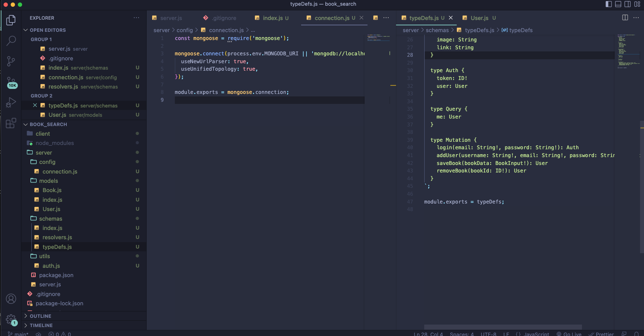Expand the client folder
This screenshot has height=336, width=644.
[84, 134]
